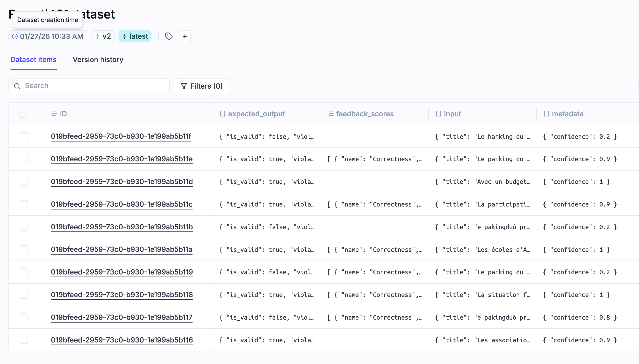
Task: Switch to the Version history tab
Action: 98,60
